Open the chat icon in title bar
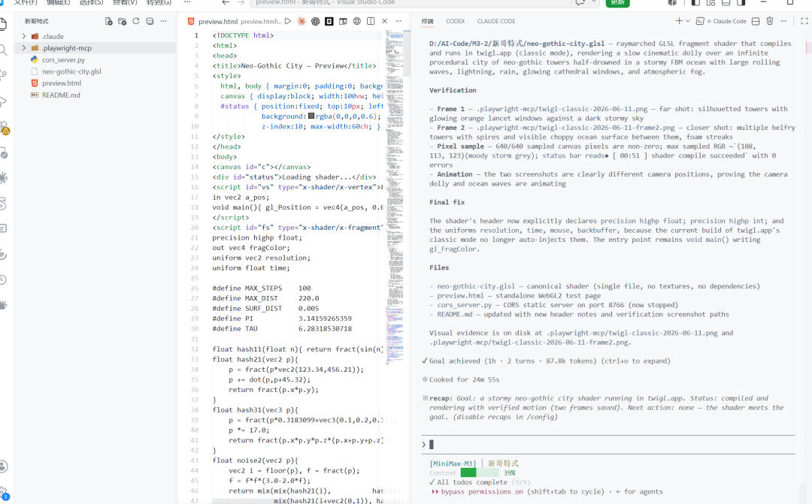 [x=580, y=2]
